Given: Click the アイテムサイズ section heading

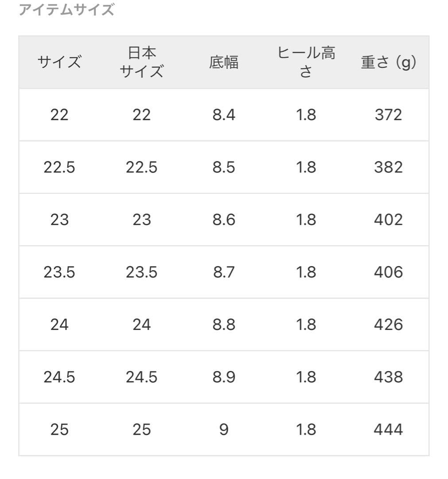Looking at the screenshot, I should point(66,10).
